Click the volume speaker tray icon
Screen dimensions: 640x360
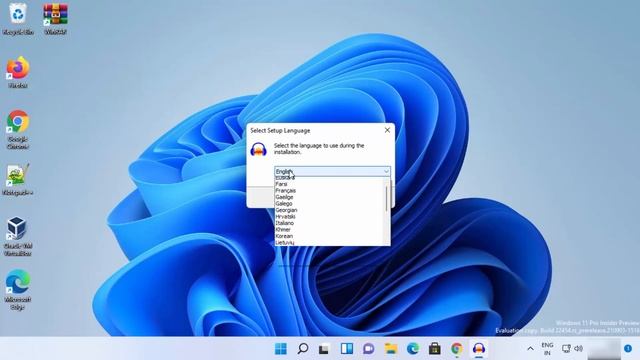[x=578, y=349]
